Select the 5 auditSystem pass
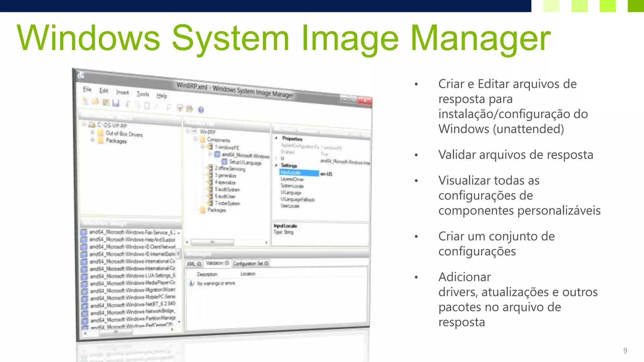 (227, 189)
